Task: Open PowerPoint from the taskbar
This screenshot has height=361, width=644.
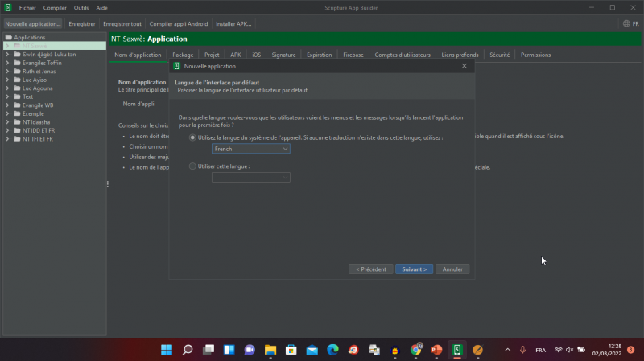Action: [436, 350]
